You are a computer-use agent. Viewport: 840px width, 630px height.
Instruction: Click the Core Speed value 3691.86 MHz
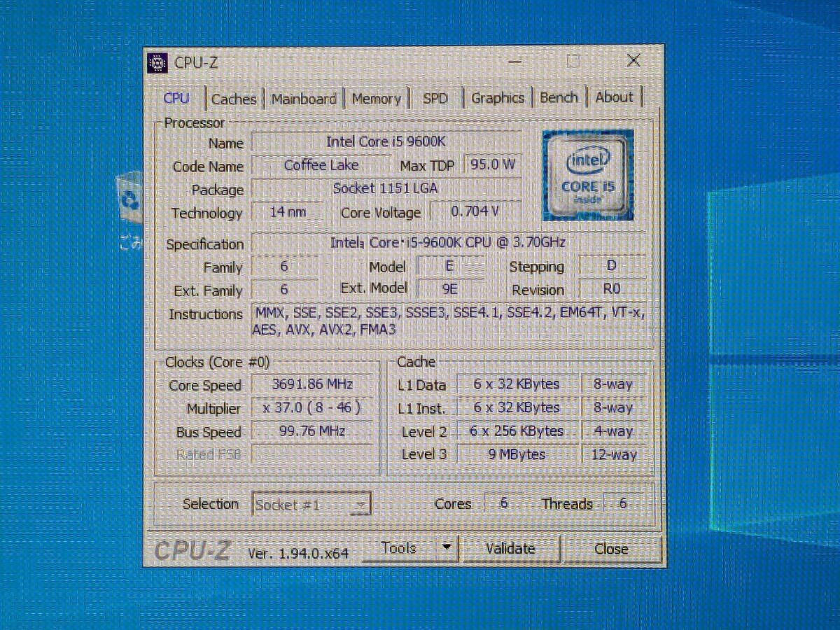click(x=312, y=384)
